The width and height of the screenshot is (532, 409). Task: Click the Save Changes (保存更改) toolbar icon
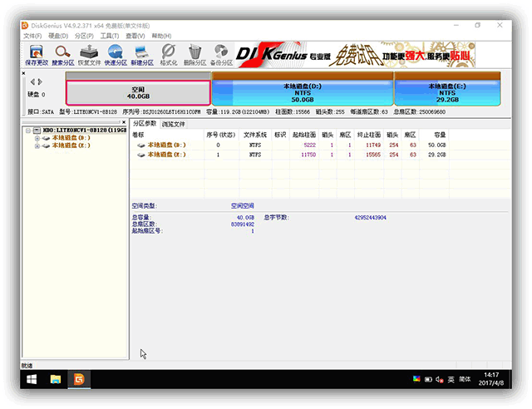37,55
